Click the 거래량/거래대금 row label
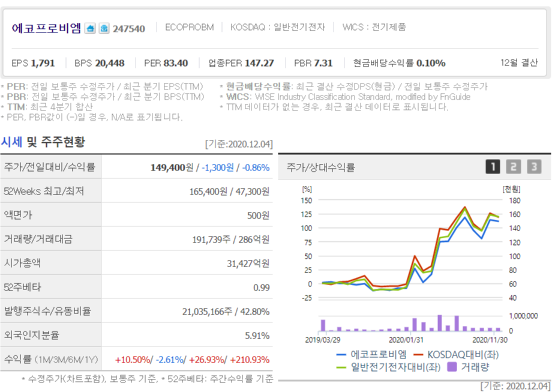Screen dimensions: 552x392 coord(38,239)
